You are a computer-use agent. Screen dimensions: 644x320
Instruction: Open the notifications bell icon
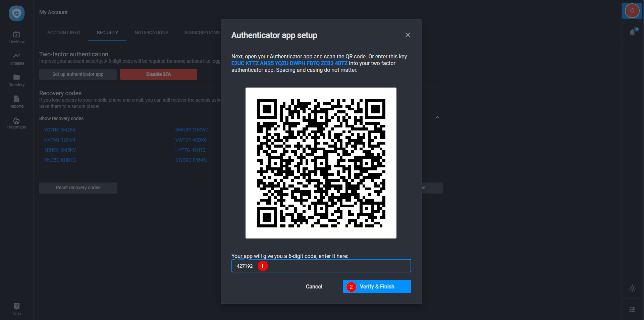(x=632, y=32)
